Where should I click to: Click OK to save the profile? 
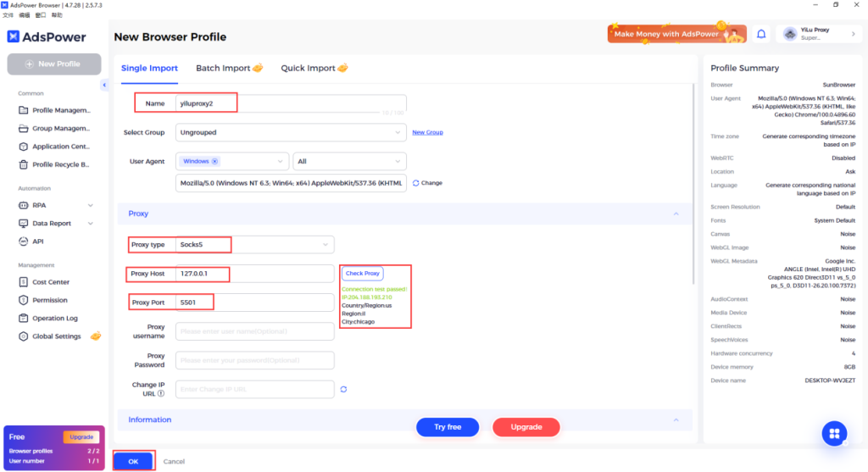[133, 462]
